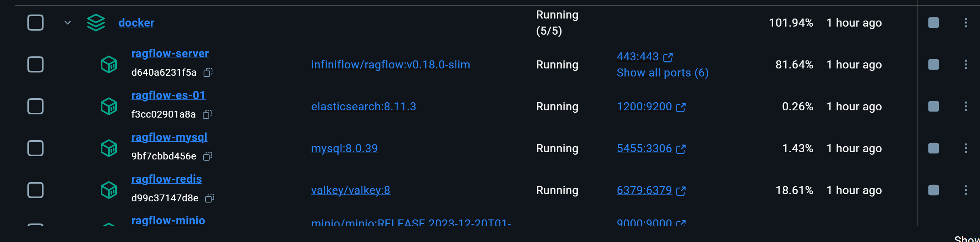This screenshot has height=242, width=980.
Task: Open the ragflow-server container details
Action: pos(170,54)
